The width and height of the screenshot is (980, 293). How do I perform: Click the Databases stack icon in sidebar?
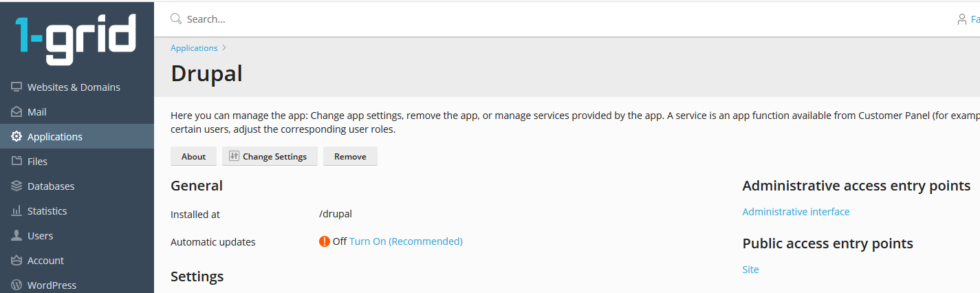pos(17,186)
